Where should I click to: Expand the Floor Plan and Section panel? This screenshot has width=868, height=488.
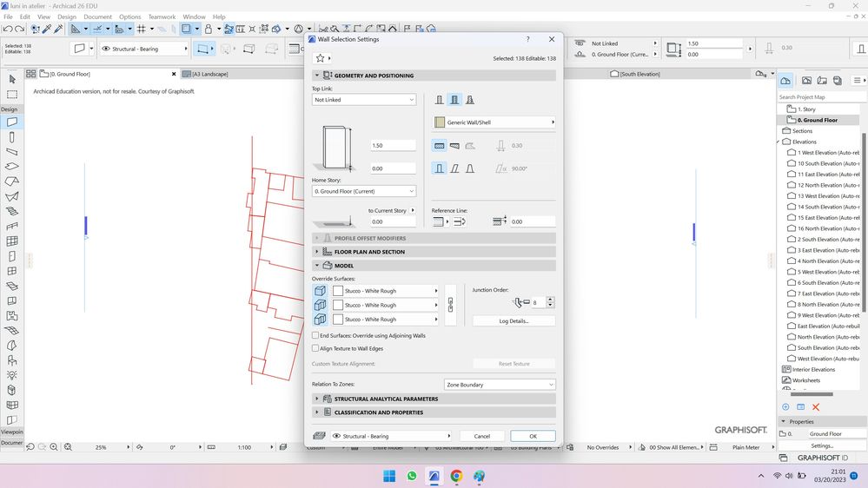[369, 252]
